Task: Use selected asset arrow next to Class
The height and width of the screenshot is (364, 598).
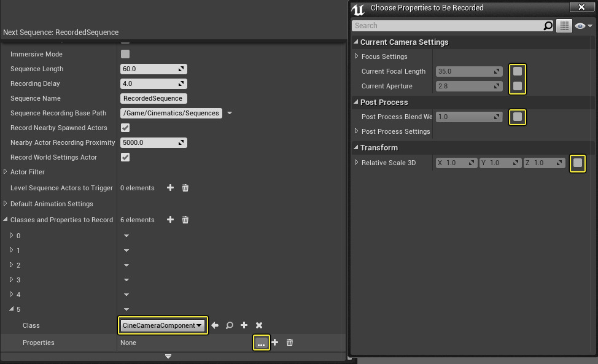Action: (x=215, y=325)
